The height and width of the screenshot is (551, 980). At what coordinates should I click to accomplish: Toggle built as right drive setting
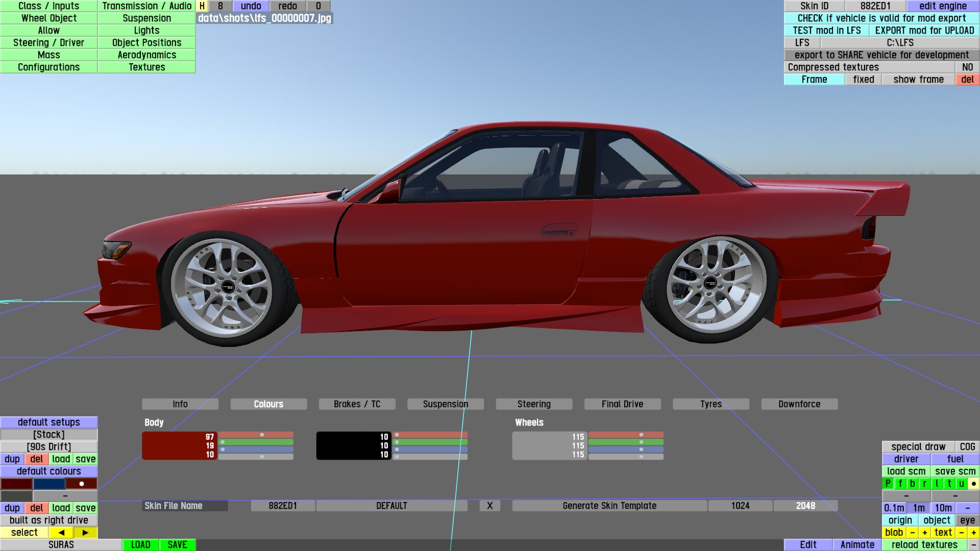[x=49, y=520]
